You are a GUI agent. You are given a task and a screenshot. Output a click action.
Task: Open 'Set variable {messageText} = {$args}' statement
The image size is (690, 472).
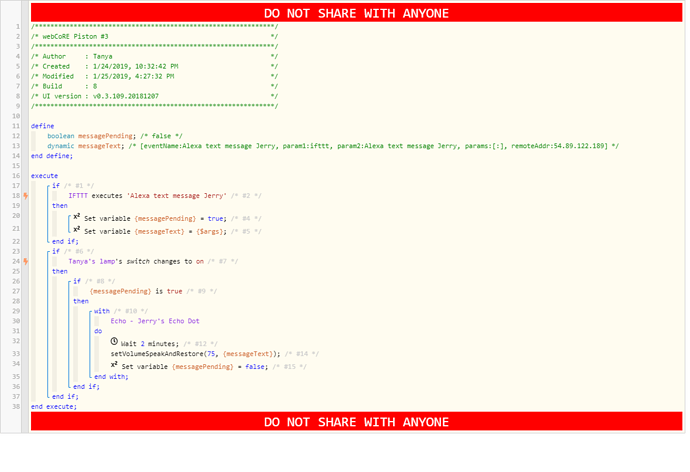(155, 231)
